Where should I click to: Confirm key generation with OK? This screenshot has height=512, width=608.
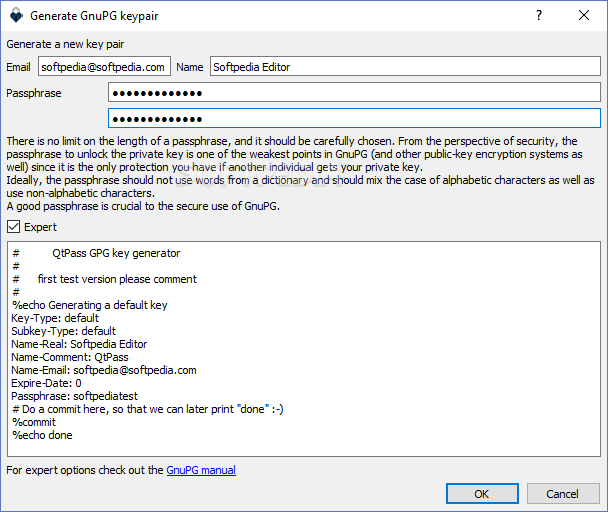[482, 493]
